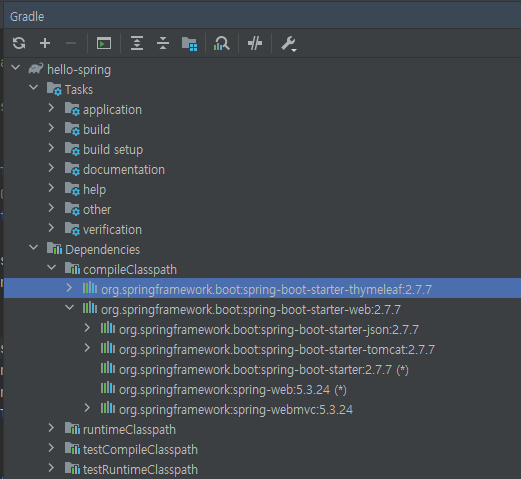
Task: Select the compileClasspath label
Action: click(x=130, y=270)
